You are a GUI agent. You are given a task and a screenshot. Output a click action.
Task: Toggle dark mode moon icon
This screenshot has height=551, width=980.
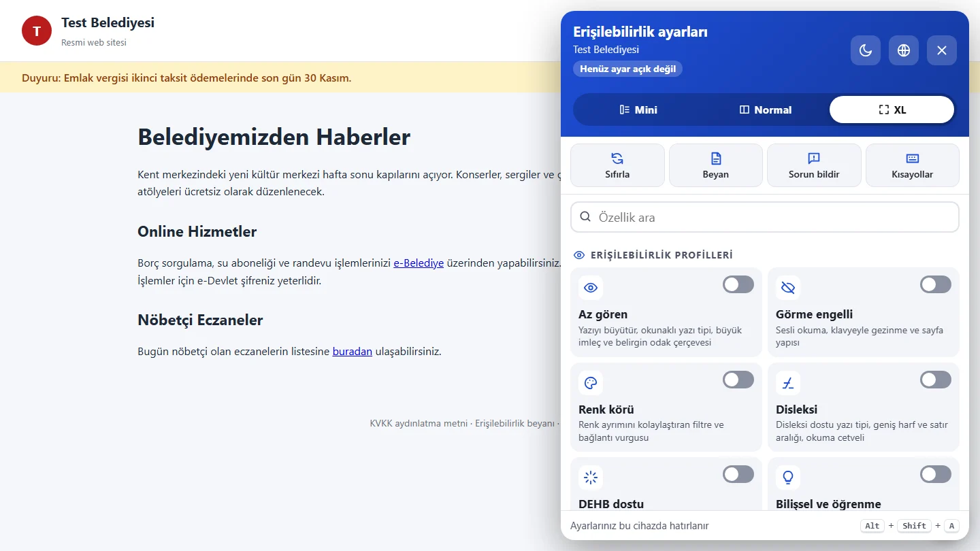866,50
